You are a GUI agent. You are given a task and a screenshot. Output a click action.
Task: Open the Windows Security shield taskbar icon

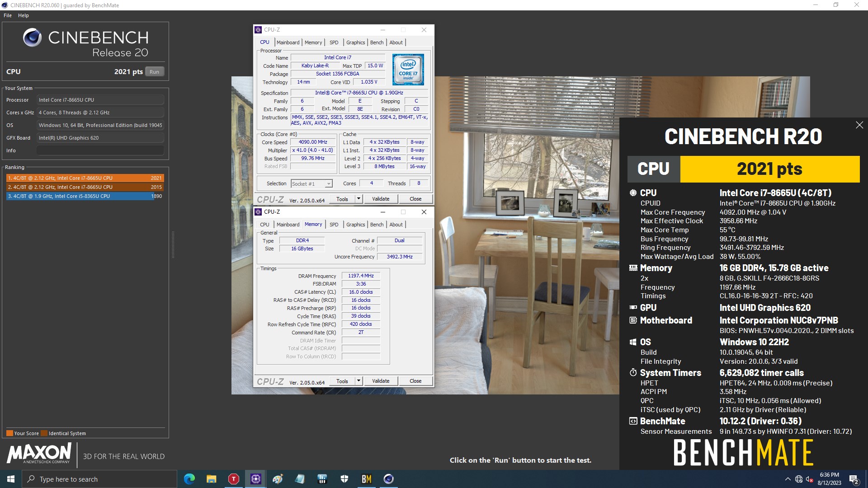pyautogui.click(x=344, y=479)
